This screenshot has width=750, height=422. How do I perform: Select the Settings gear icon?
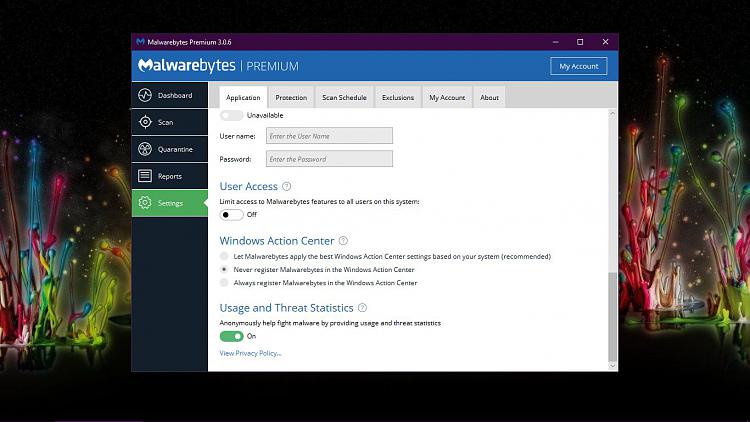(x=145, y=203)
